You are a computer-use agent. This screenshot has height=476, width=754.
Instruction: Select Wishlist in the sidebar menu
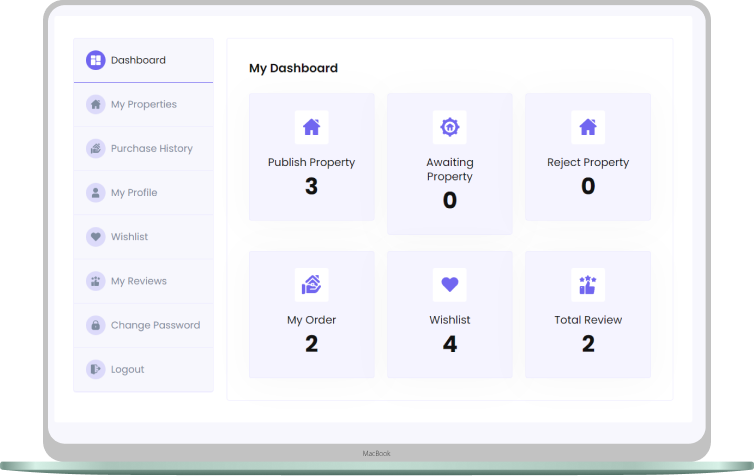coord(143,237)
